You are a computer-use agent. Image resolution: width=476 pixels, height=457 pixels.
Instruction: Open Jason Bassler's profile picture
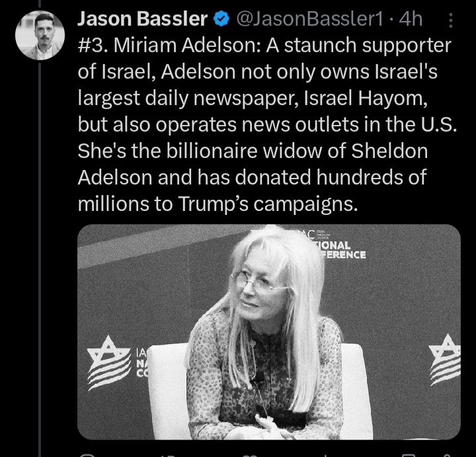[40, 35]
